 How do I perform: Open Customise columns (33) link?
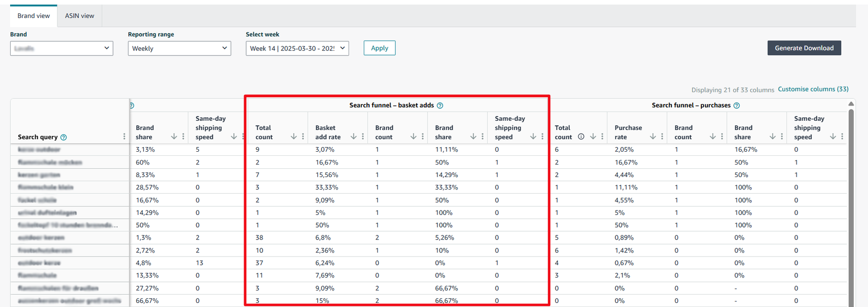click(x=813, y=89)
